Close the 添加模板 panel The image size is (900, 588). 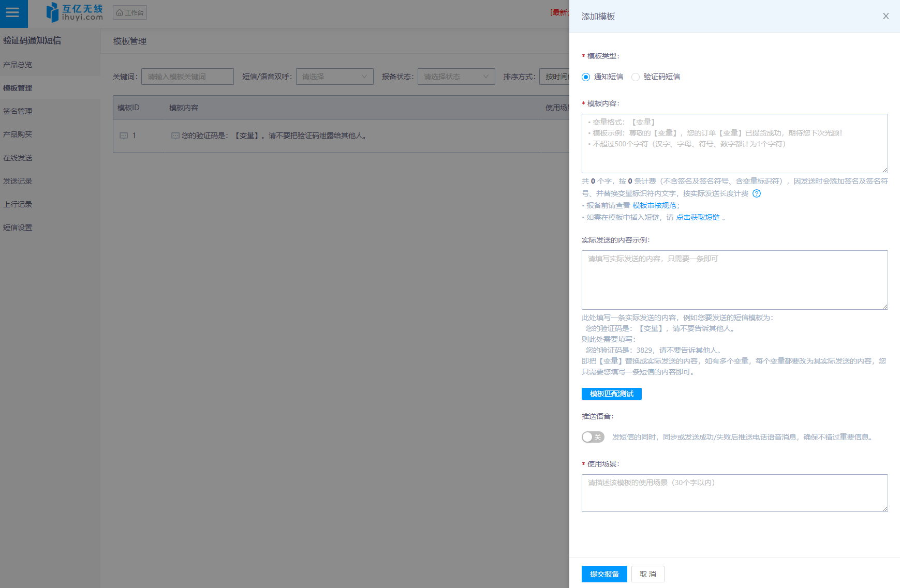[x=886, y=17]
